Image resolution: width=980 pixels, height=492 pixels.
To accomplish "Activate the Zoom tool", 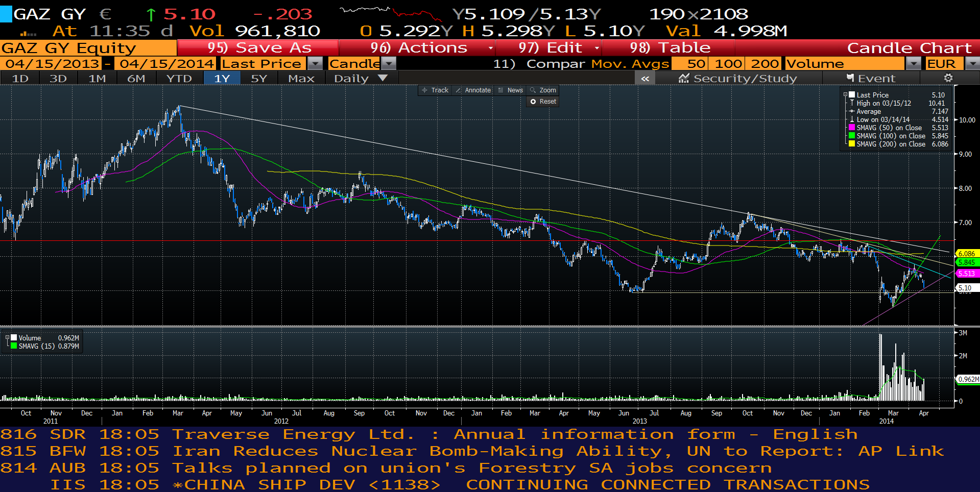I will [x=542, y=90].
